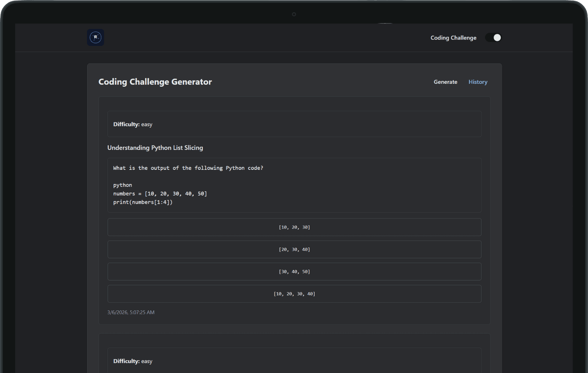This screenshot has height=373, width=588.
Task: Click the Python code snippet block
Action: tap(294, 185)
